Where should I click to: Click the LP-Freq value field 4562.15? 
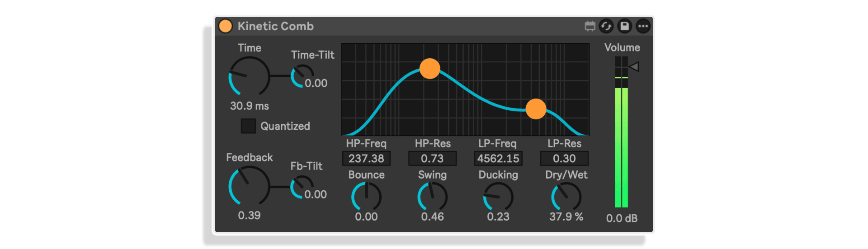(498, 159)
